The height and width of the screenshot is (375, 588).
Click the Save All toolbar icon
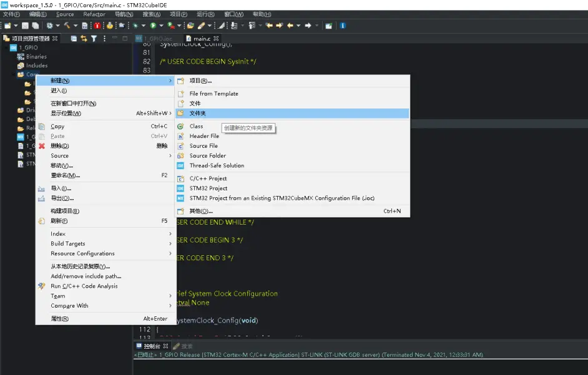coord(36,26)
